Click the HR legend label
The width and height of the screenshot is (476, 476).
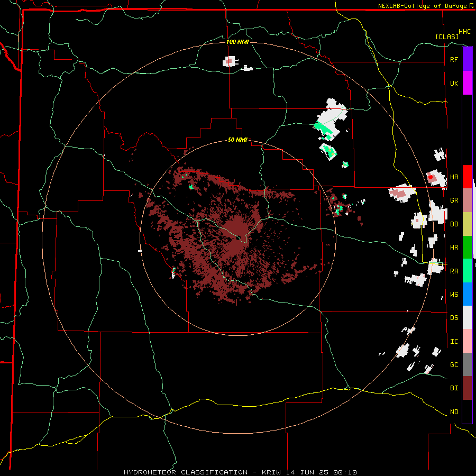pyautogui.click(x=454, y=248)
